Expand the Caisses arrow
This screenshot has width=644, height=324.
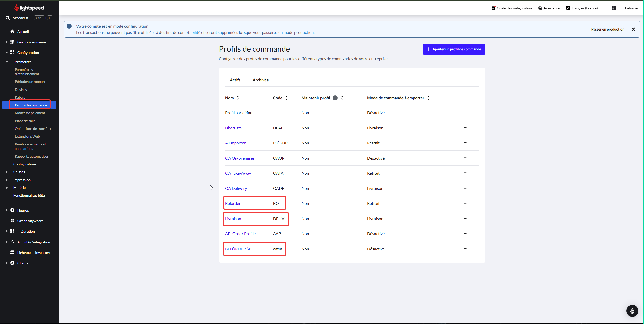tap(7, 172)
